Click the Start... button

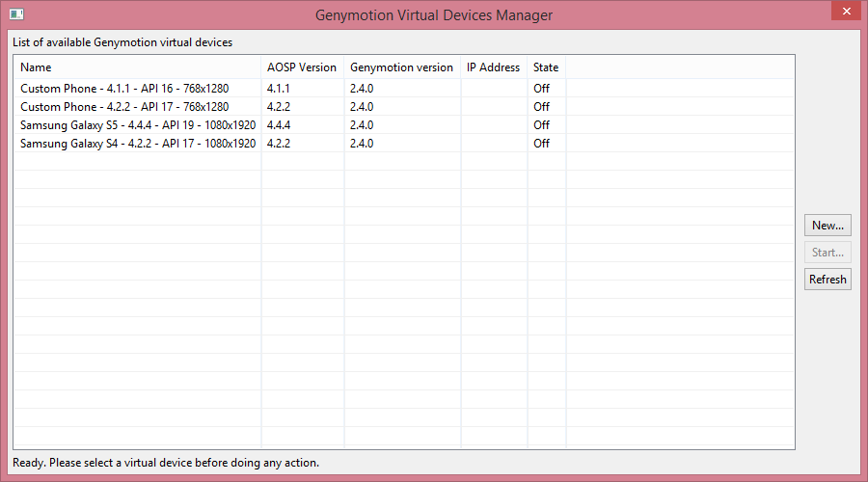(827, 253)
